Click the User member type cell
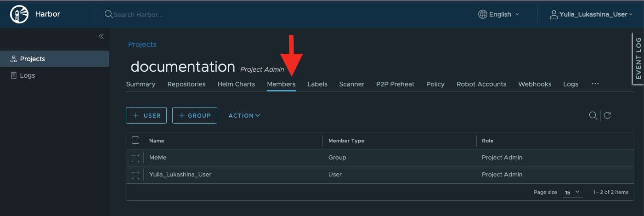This screenshot has height=216, width=644. click(335, 175)
